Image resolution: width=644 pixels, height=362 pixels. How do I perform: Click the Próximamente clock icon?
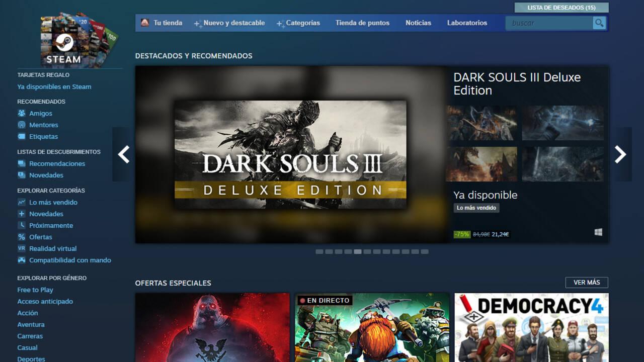pyautogui.click(x=22, y=225)
